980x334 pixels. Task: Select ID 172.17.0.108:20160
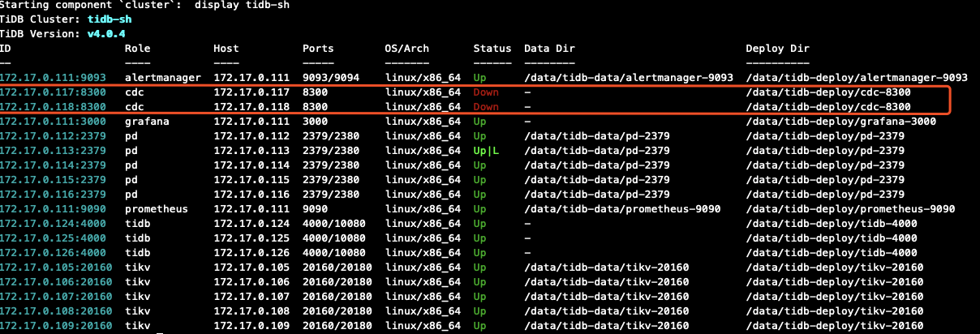coord(57,311)
